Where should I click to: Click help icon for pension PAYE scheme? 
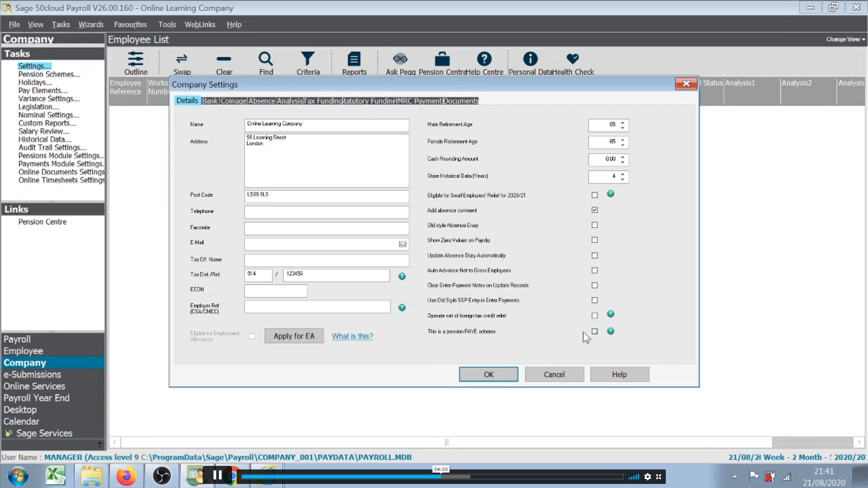click(x=611, y=331)
